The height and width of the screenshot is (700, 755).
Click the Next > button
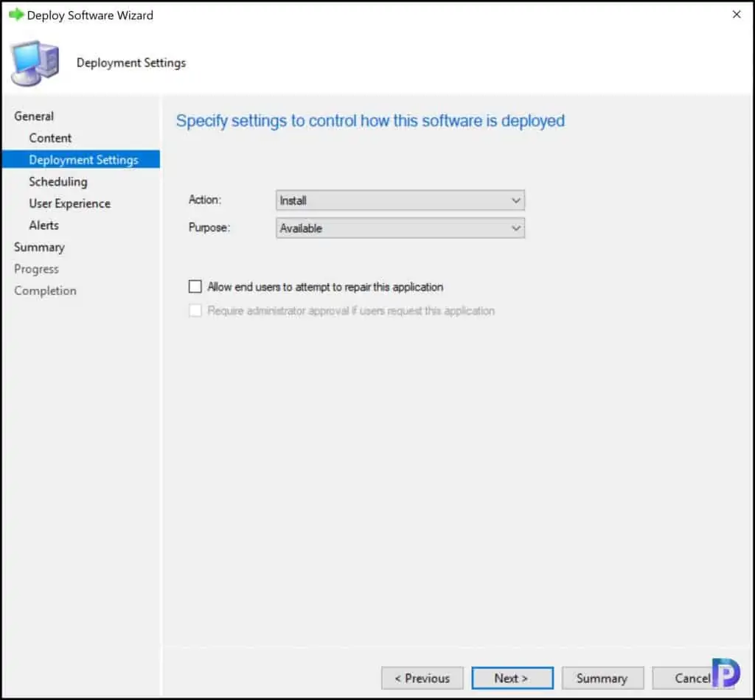(512, 678)
